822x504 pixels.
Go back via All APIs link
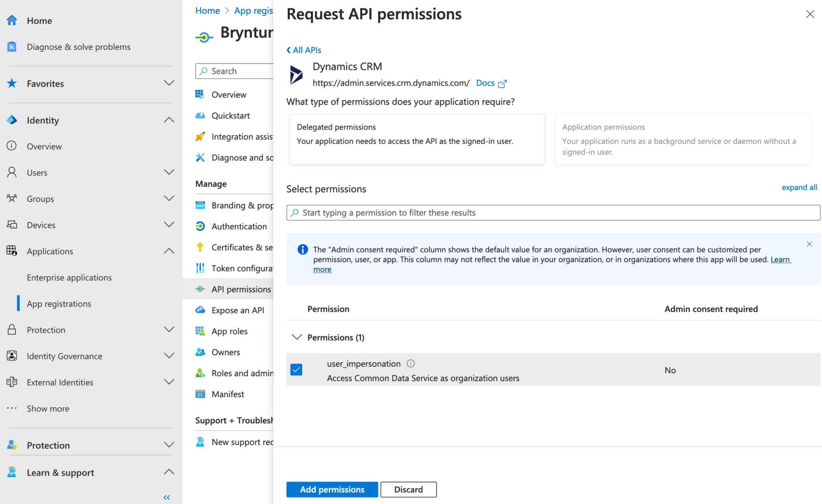pos(304,50)
